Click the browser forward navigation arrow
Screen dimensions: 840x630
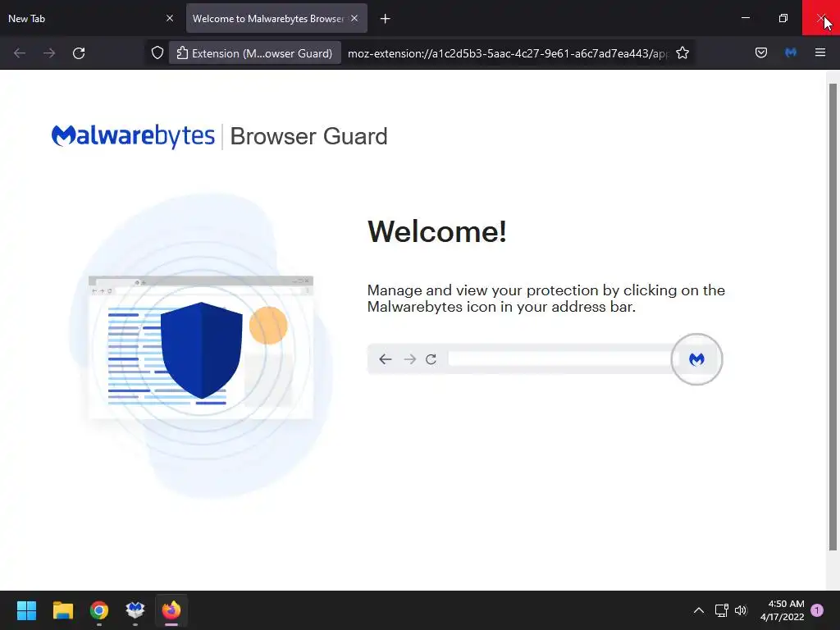(49, 53)
